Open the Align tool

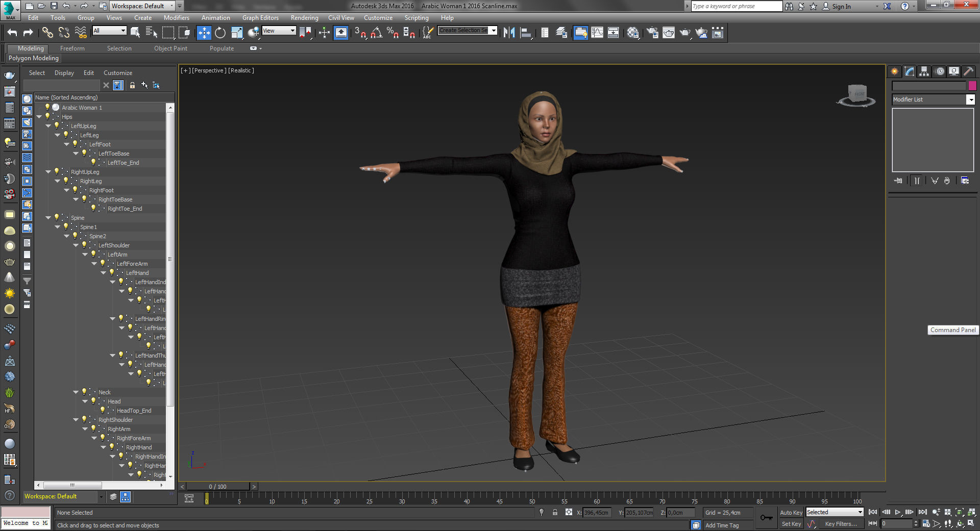pyautogui.click(x=526, y=33)
